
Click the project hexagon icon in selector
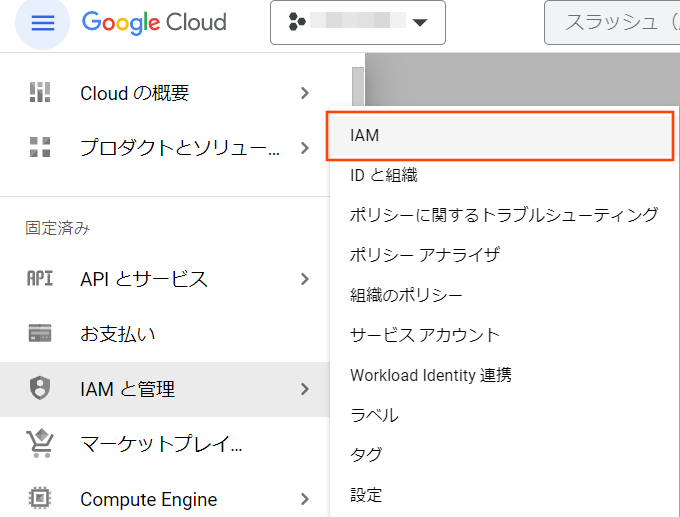click(x=297, y=22)
